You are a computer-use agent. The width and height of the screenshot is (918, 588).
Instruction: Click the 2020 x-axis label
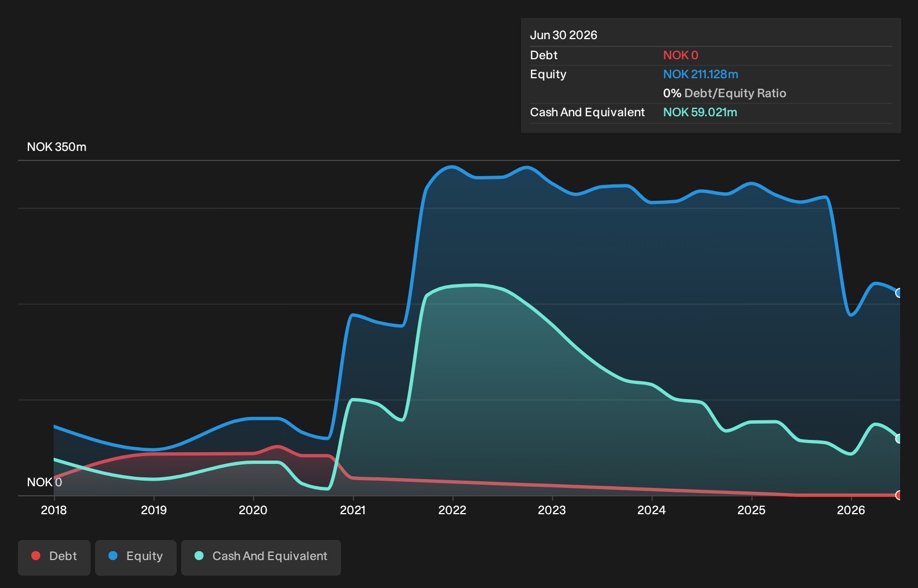253,510
